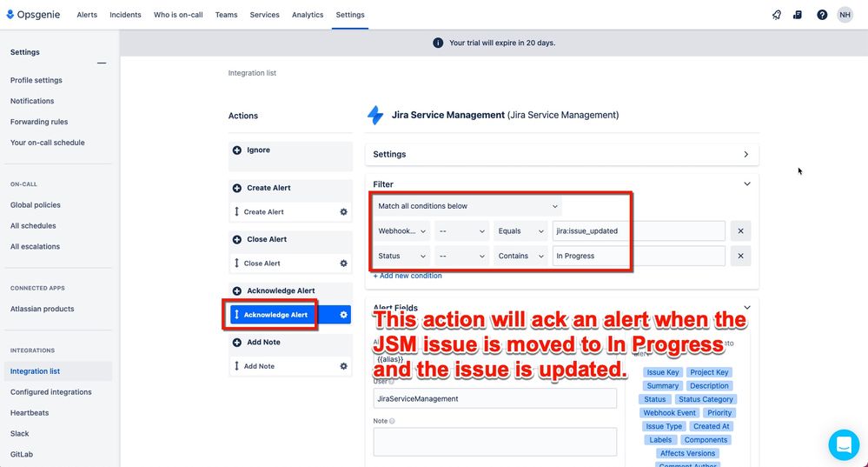Click Add new condition link
868x467 pixels.
click(407, 276)
